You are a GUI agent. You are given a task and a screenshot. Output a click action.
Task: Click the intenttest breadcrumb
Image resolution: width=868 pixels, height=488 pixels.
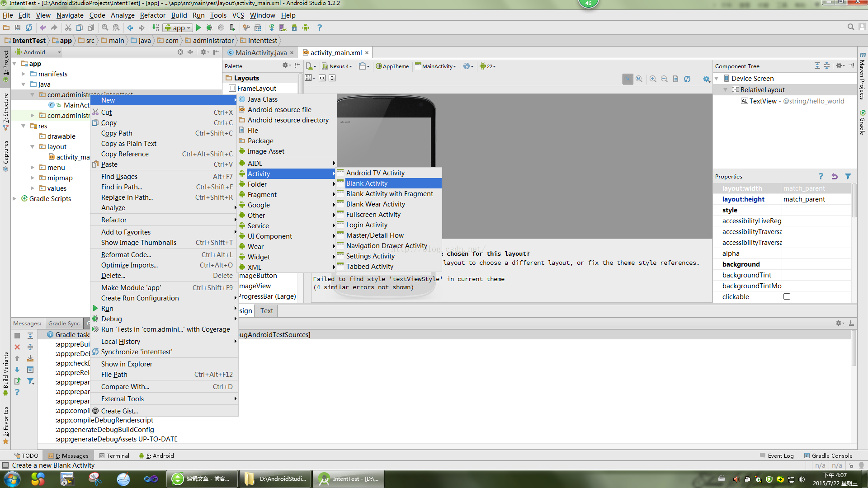(x=259, y=41)
